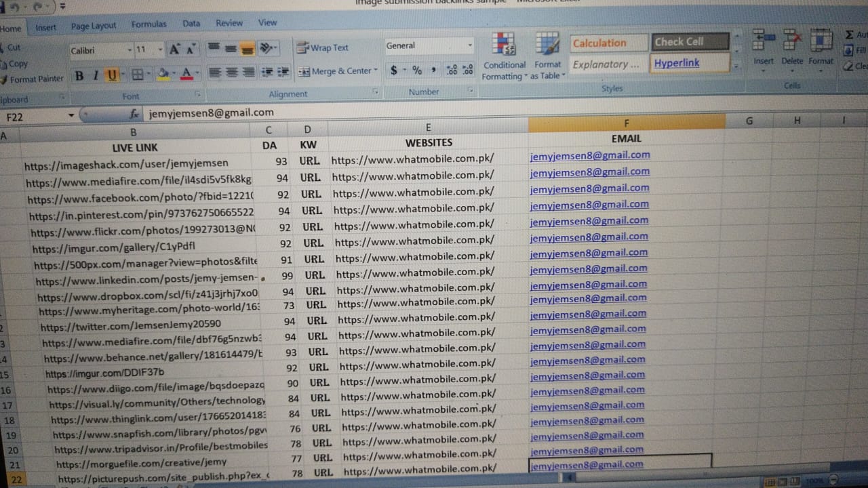The image size is (868, 488).
Task: Select column F header
Action: click(x=626, y=123)
